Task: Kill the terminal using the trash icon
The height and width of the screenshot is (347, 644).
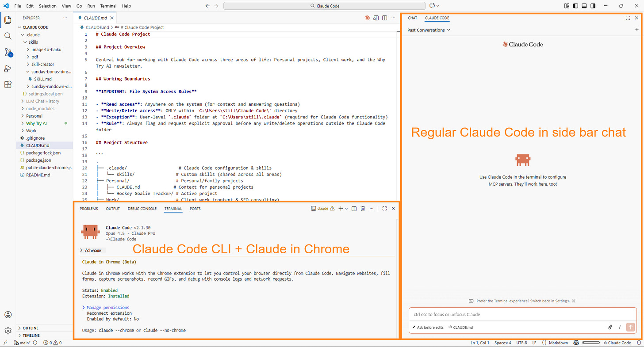Action: [363, 208]
